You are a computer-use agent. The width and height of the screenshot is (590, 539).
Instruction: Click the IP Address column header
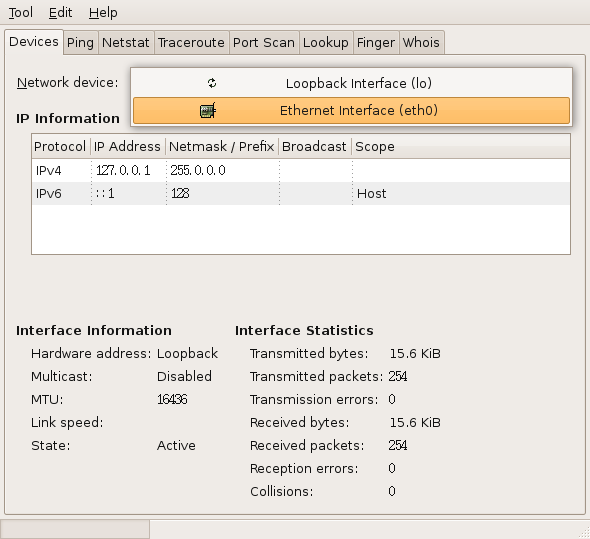(x=128, y=146)
